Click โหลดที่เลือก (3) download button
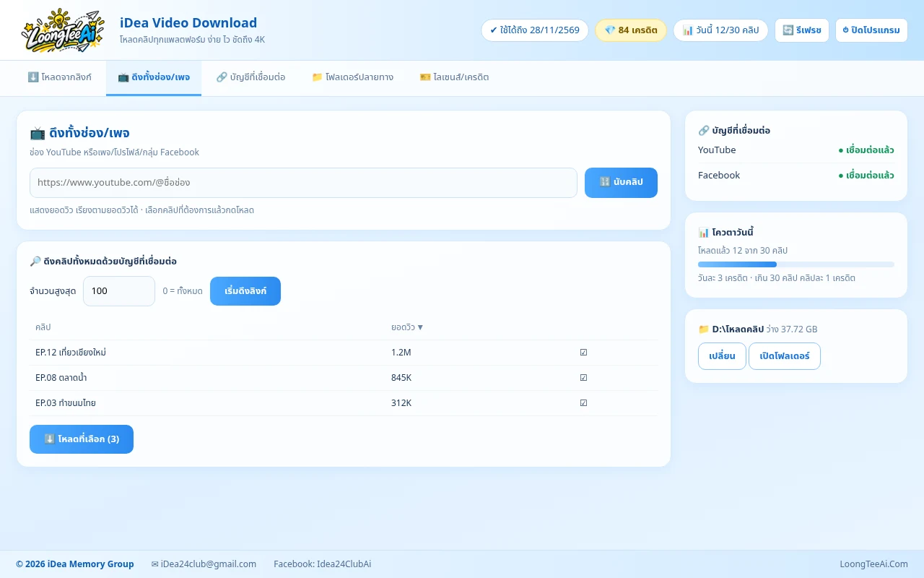This screenshot has height=578, width=924. 82,439
